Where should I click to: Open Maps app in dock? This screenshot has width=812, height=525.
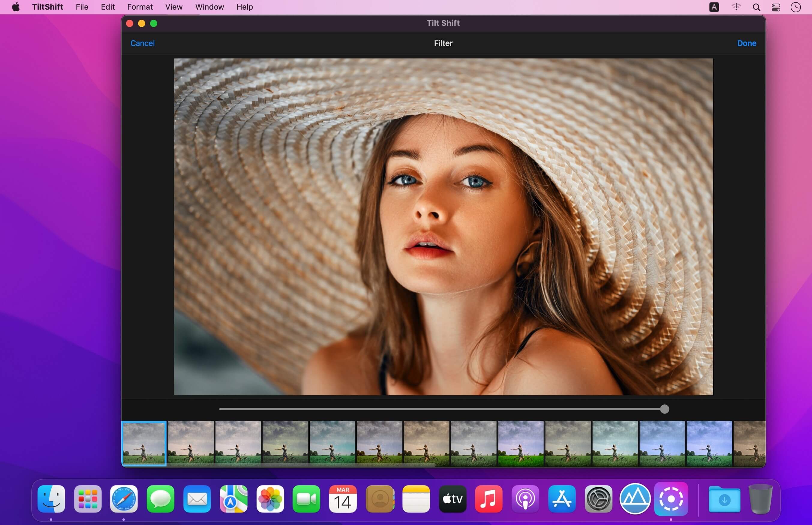click(x=233, y=499)
